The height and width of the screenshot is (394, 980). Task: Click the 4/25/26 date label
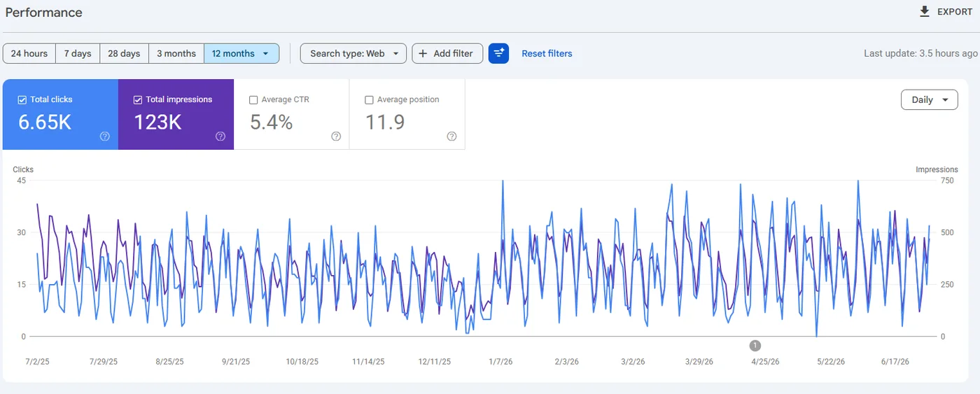pyautogui.click(x=765, y=362)
